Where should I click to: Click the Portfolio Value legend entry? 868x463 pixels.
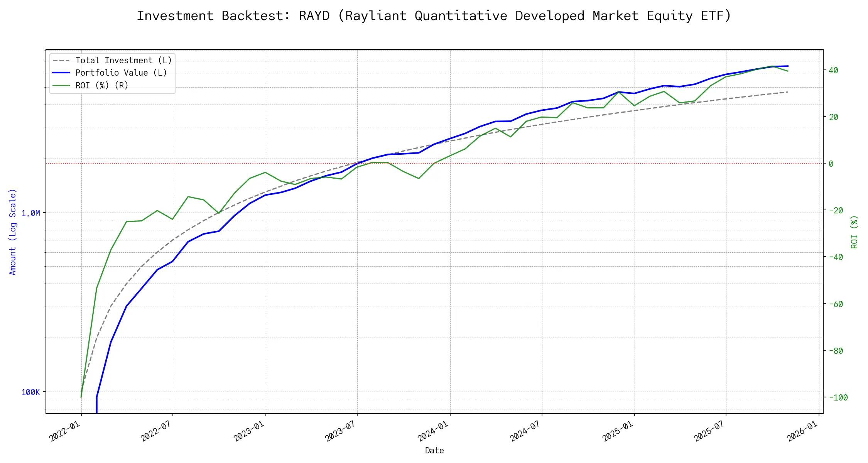point(121,73)
